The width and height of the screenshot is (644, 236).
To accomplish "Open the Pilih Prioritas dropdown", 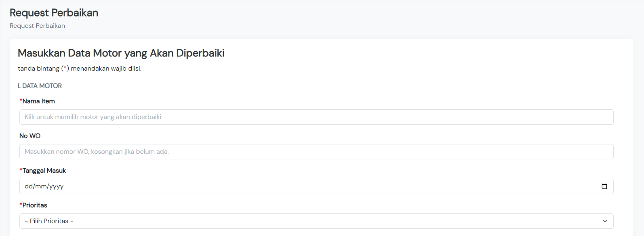I will click(316, 221).
